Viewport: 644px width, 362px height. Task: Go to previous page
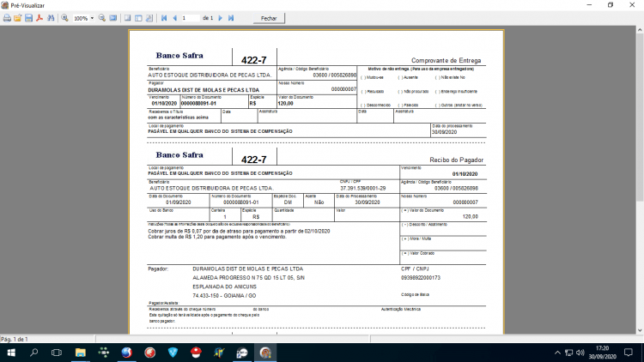point(175,18)
